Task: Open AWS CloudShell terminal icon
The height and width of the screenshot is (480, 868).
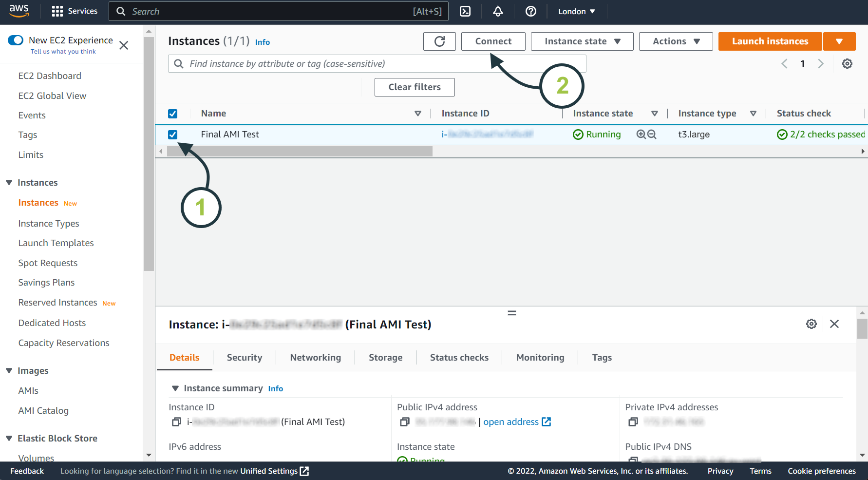Action: (x=465, y=11)
